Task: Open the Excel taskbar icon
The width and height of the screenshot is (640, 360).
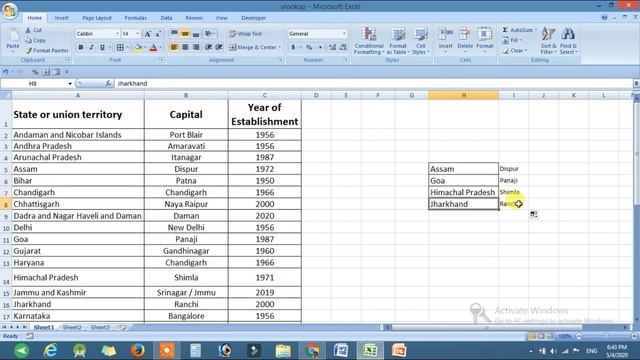Action: click(x=370, y=350)
